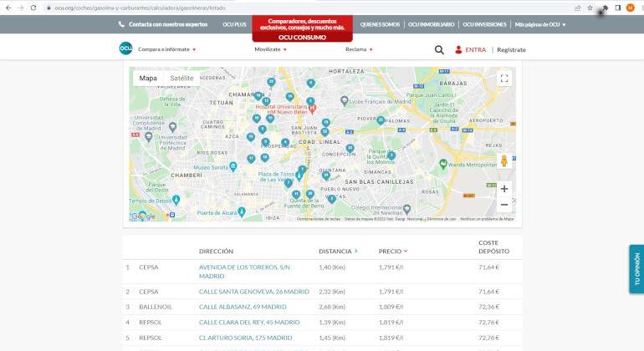Open QUIENES SOMOS page
The image size is (644, 351).
tap(380, 24)
